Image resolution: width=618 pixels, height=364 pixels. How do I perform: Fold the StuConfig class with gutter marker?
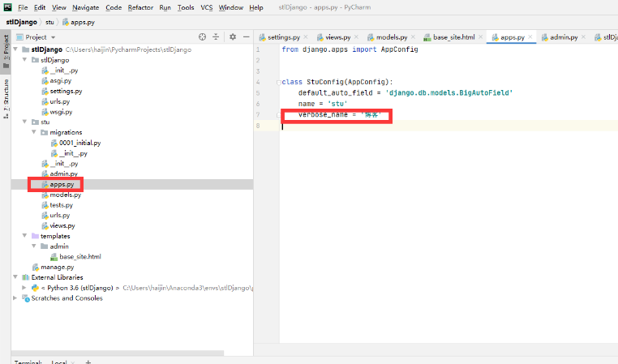tap(279, 83)
